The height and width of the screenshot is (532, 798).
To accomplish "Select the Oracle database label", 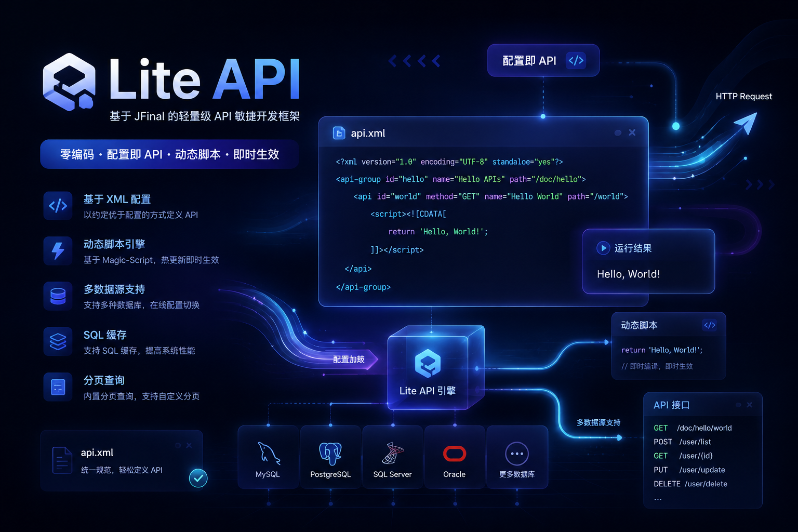I will coord(454,474).
